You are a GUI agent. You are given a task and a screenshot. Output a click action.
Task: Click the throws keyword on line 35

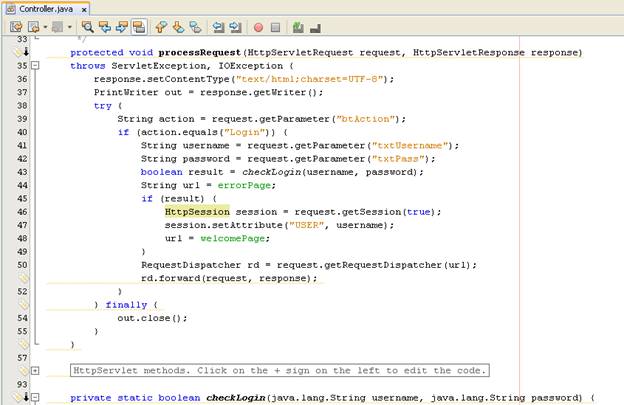coord(88,66)
